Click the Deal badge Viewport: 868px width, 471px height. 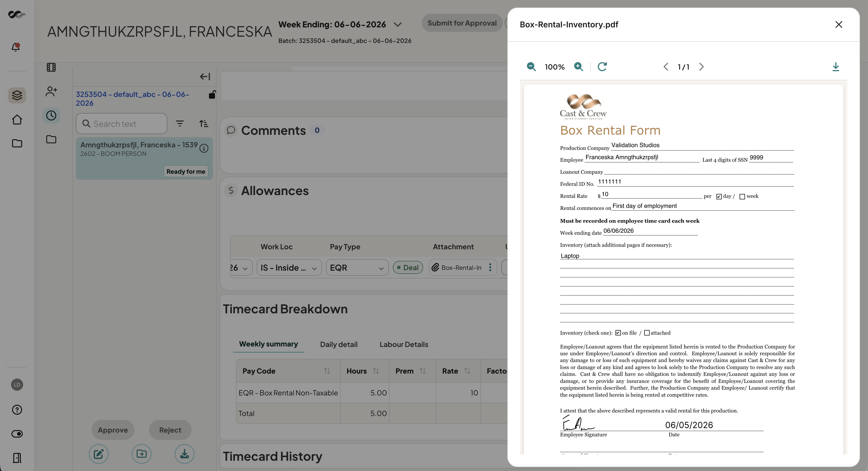(408, 267)
